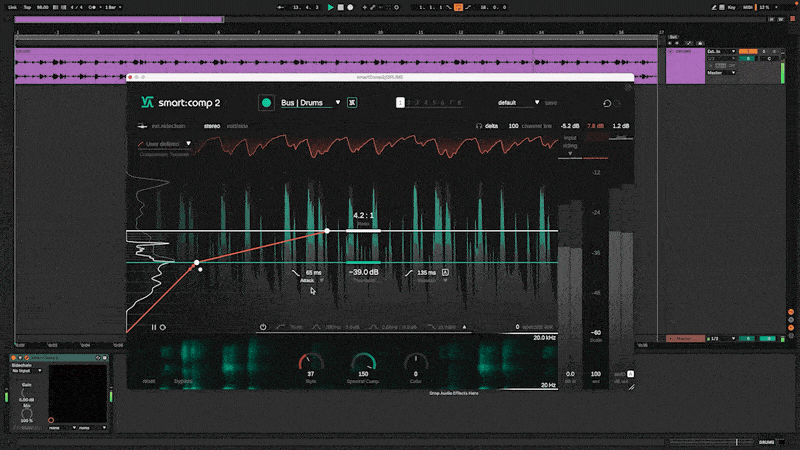Screen dimensions: 800x450
Task: Select state slot 4
Action: [x=426, y=103]
